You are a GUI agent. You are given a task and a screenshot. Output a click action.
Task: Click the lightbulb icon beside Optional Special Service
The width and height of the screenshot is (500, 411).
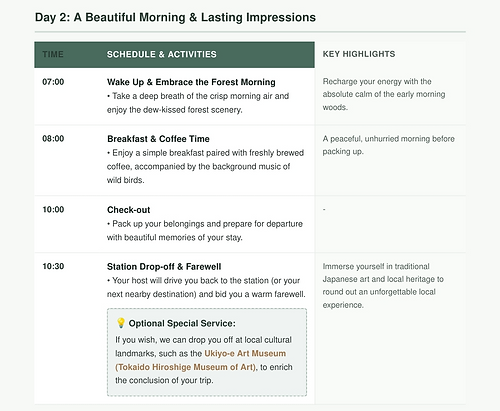(121, 323)
